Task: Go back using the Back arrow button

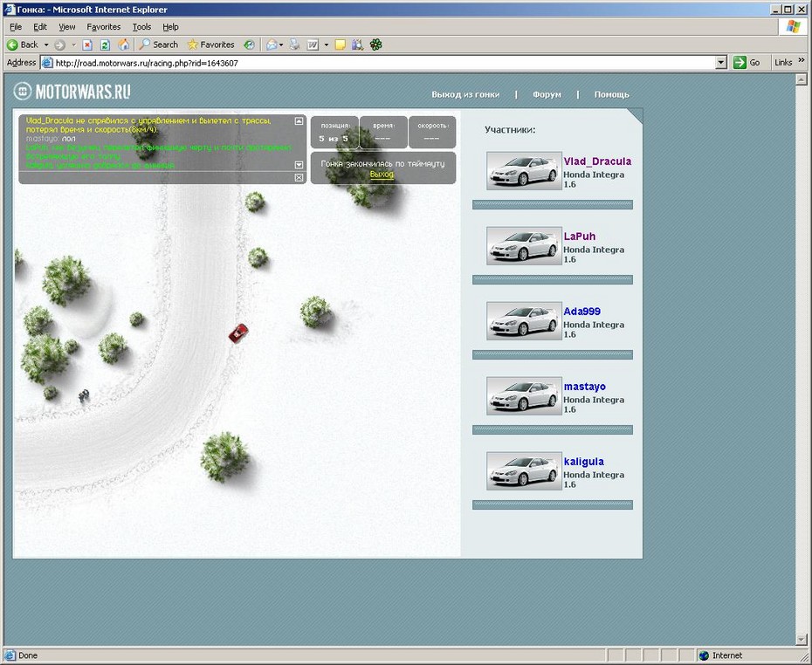Action: [x=23, y=45]
